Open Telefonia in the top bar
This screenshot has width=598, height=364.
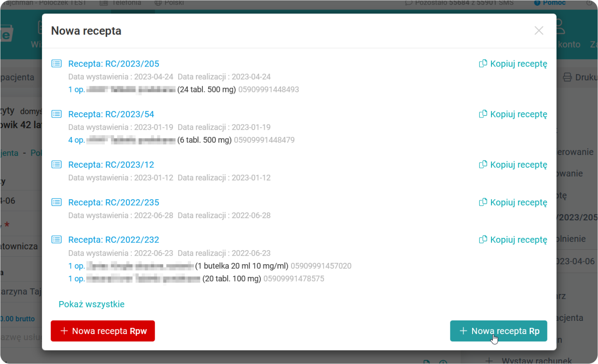pyautogui.click(x=121, y=3)
